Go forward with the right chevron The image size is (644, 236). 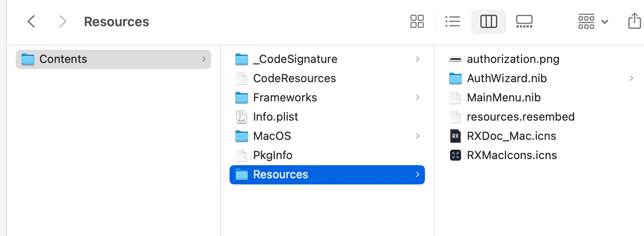click(63, 21)
